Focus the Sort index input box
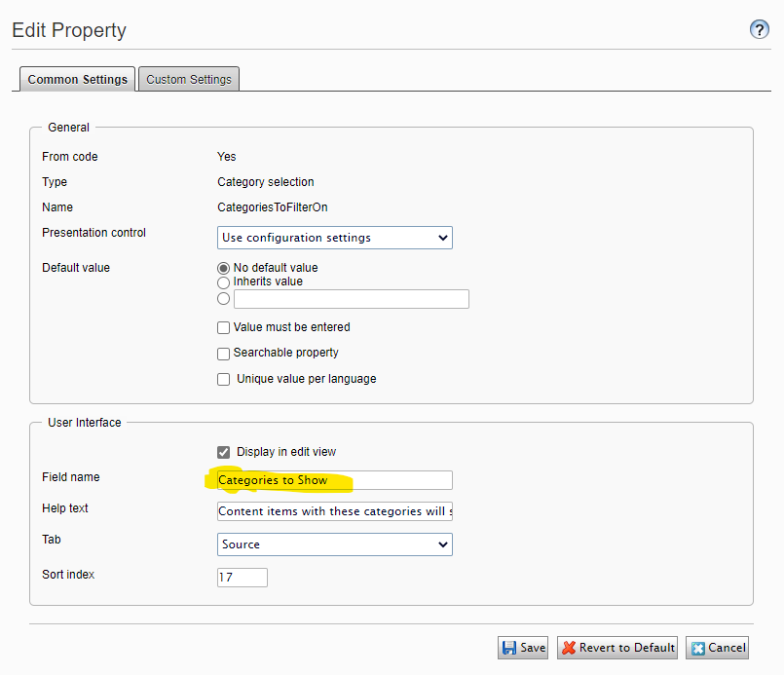Viewport: 784px width, 675px height. 242,578
